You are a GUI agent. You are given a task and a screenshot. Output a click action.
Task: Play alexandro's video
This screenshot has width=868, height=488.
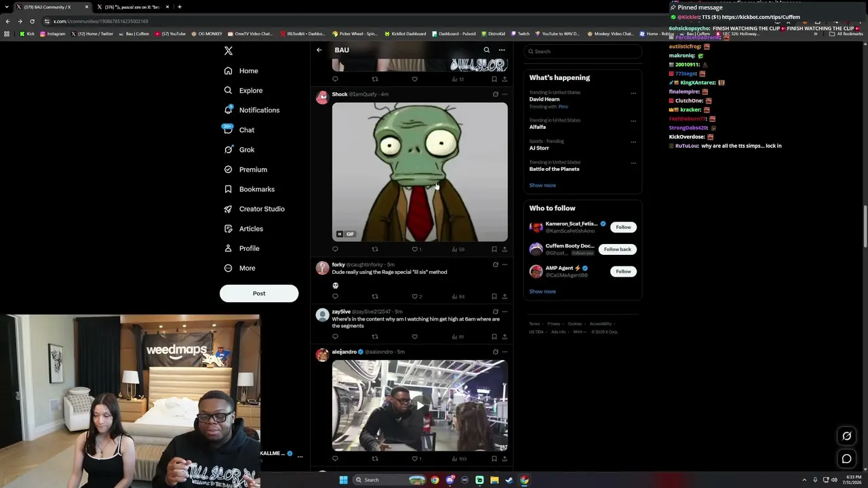point(420,405)
